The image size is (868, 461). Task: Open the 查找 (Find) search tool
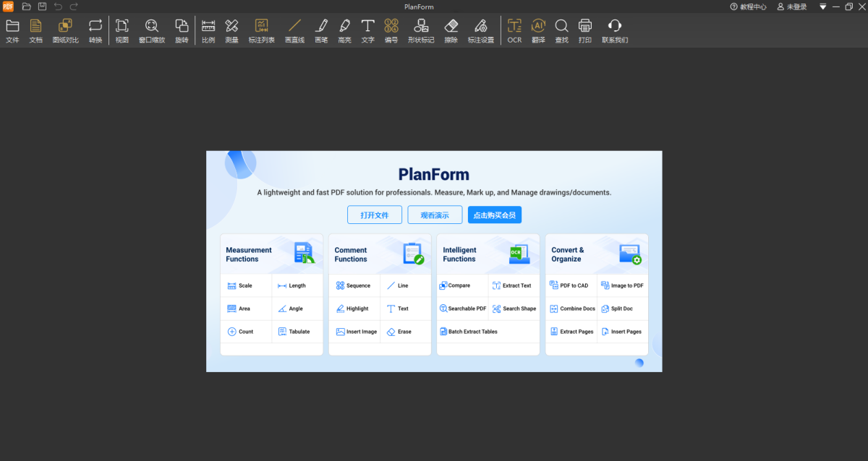coord(561,30)
